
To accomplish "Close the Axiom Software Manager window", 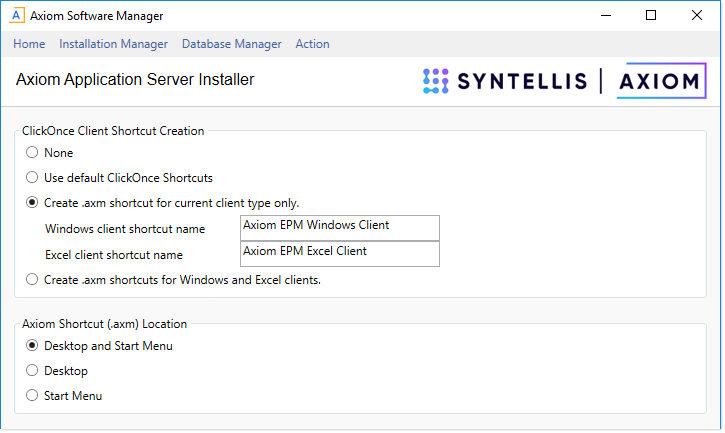I will click(x=697, y=16).
